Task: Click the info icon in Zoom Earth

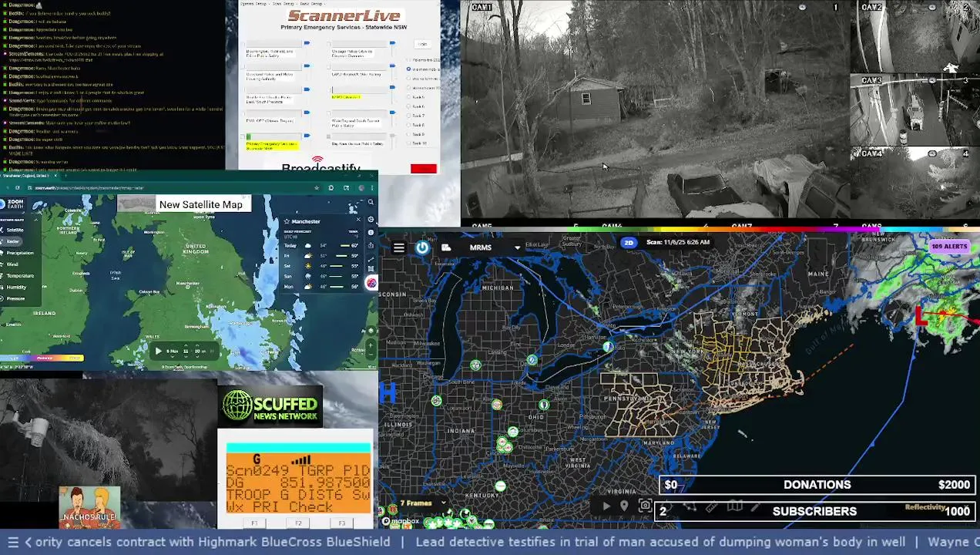Action: point(371,233)
